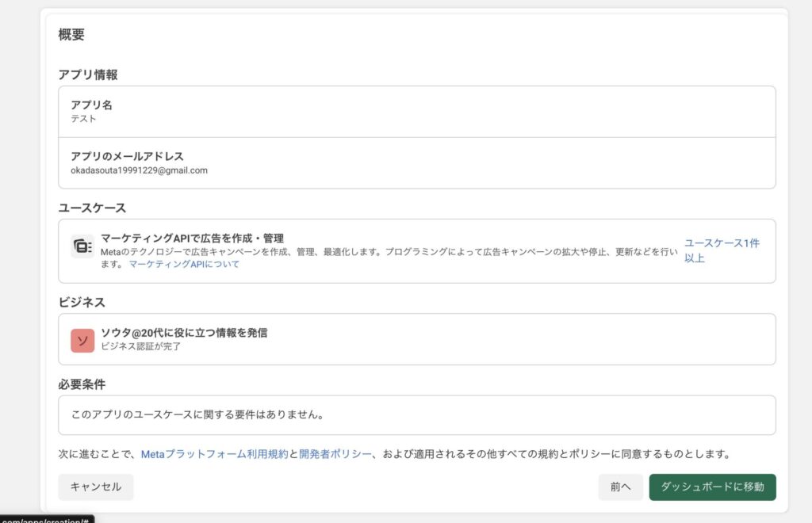Click the ユースケース1件以上 link
Image resolution: width=812 pixels, height=523 pixels.
click(721, 250)
